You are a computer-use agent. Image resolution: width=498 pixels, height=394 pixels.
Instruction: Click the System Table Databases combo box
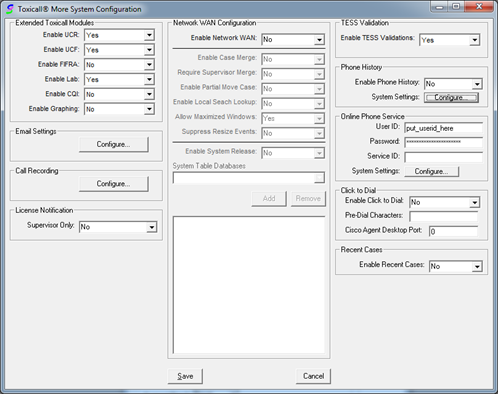pos(249,178)
